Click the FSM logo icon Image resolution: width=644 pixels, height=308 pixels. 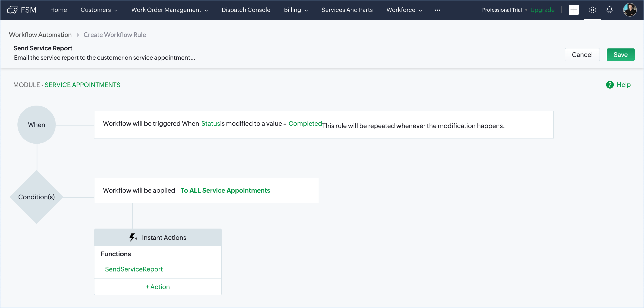[x=12, y=10]
